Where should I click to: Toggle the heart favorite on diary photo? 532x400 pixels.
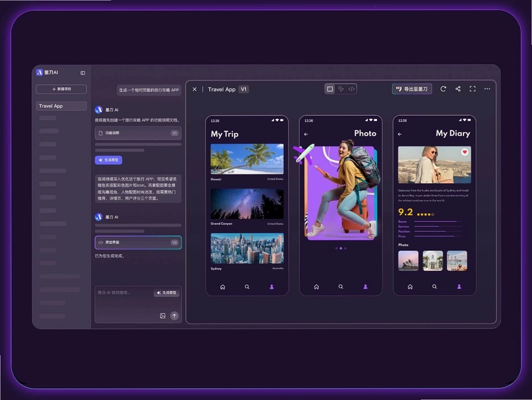(x=465, y=152)
